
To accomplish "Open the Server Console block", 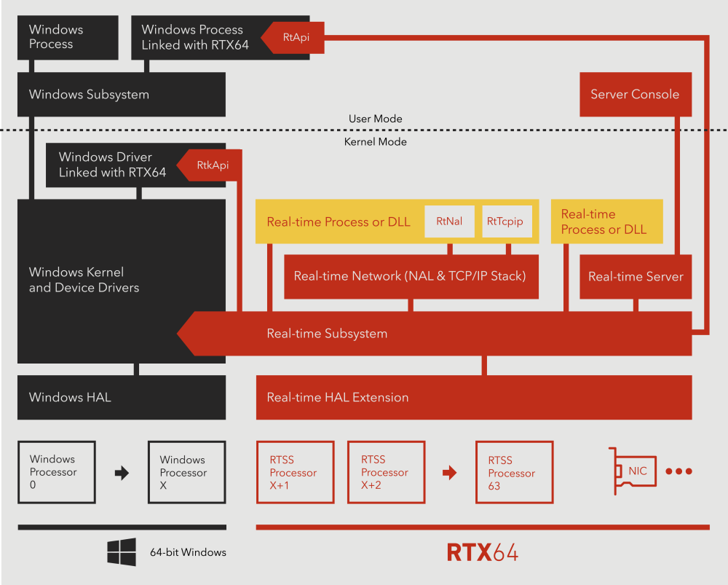I will [635, 94].
